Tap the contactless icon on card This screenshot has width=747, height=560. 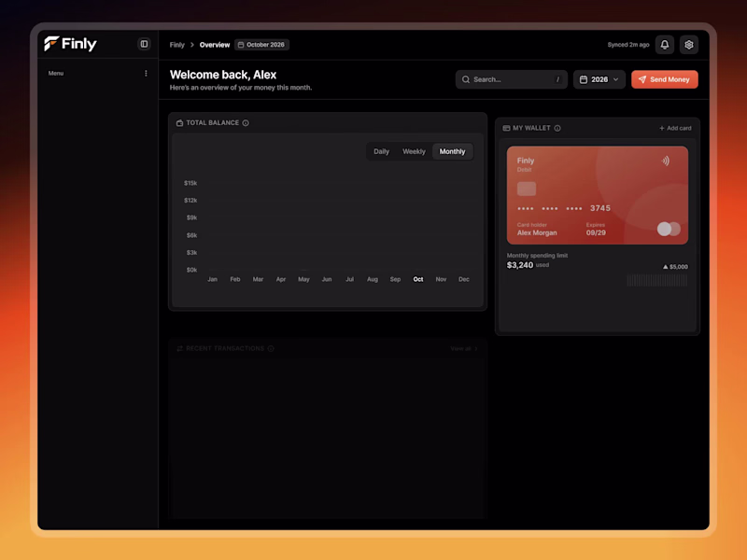pyautogui.click(x=666, y=161)
